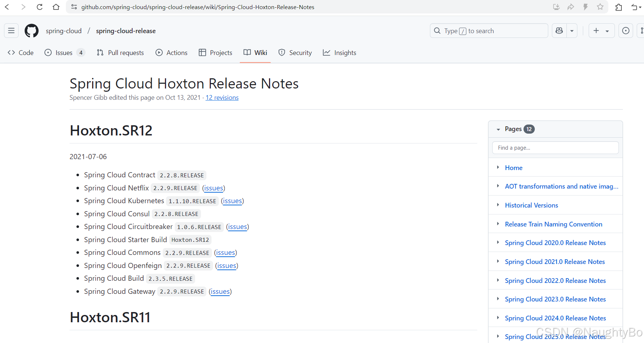Open GitHub Copilot chat icon
The height and width of the screenshot is (343, 644).
(x=560, y=31)
